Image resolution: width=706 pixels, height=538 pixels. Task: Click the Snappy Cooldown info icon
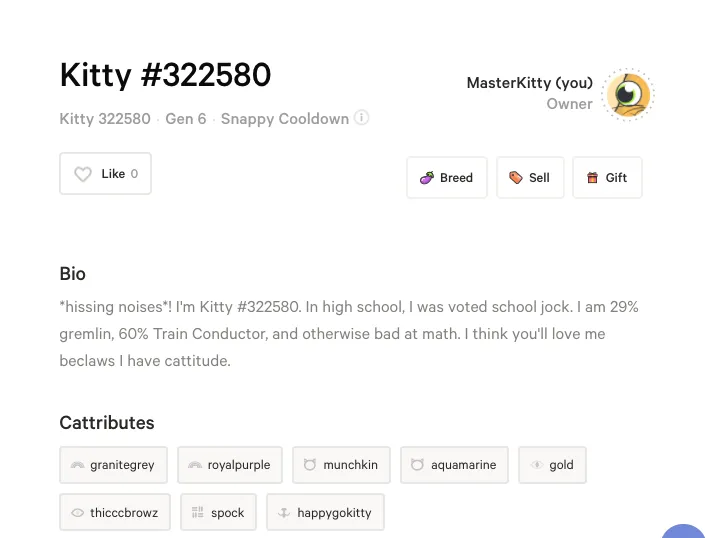362,118
